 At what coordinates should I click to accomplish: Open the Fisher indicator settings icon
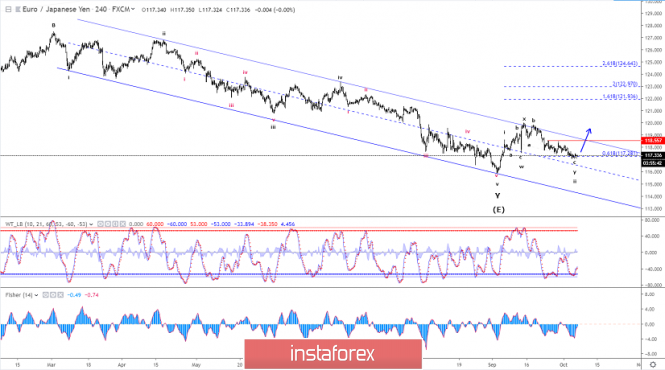click(53, 295)
